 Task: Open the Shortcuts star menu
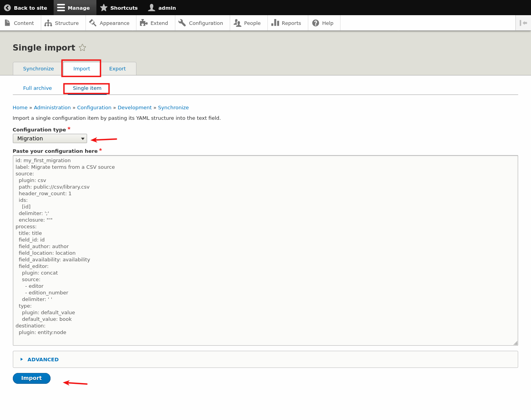104,7
